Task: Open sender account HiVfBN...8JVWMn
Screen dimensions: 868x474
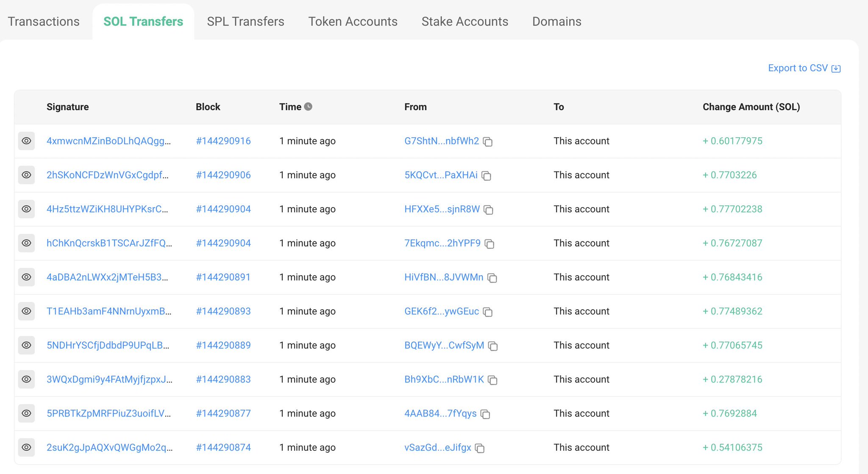Action: [444, 277]
